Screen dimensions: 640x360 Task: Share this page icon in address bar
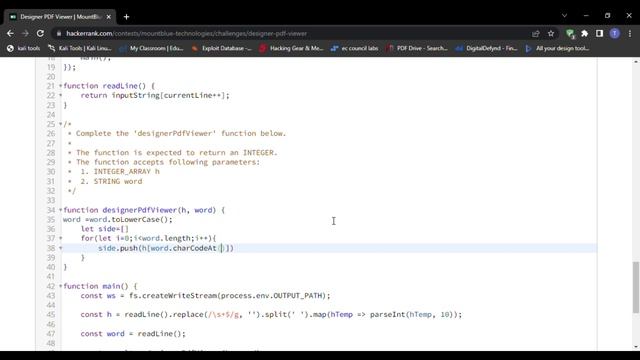click(536, 33)
